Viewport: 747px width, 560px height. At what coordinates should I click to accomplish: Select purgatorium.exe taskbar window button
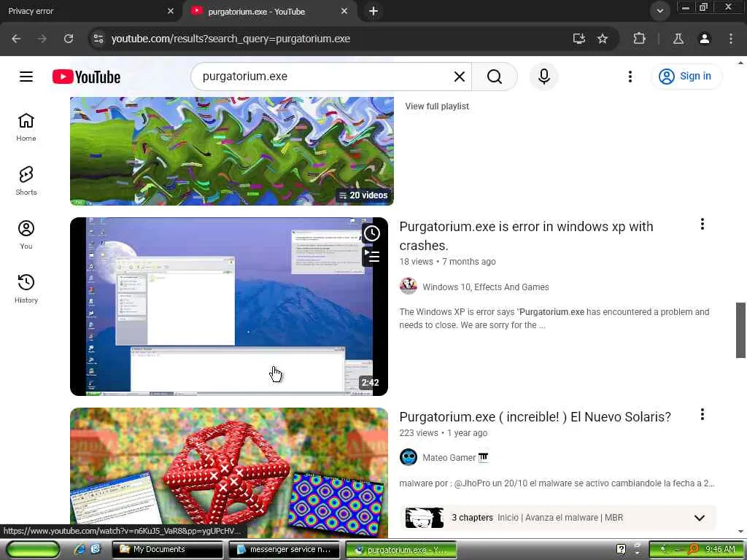(400, 550)
